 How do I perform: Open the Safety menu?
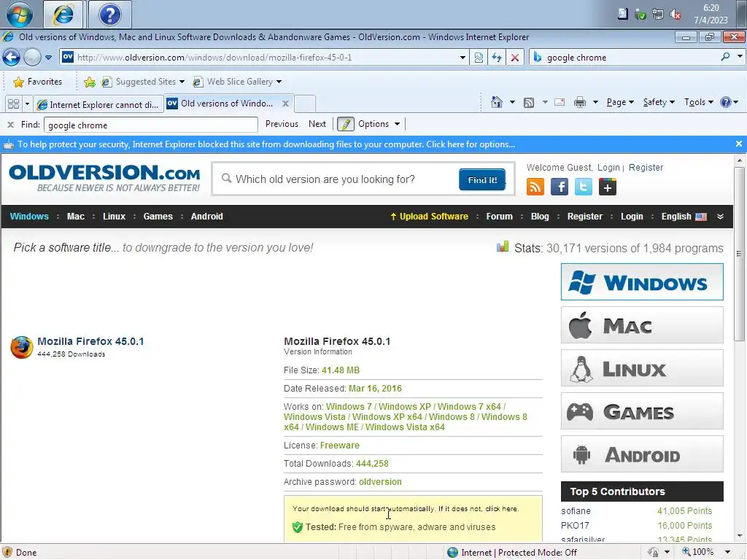point(659,102)
